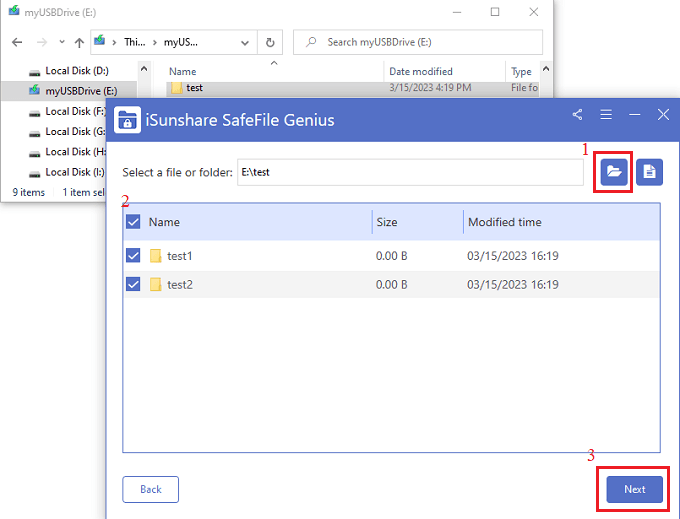Image resolution: width=680 pixels, height=519 pixels.
Task: Click the iSunshare SafeFile Genius logo icon
Action: tap(127, 120)
